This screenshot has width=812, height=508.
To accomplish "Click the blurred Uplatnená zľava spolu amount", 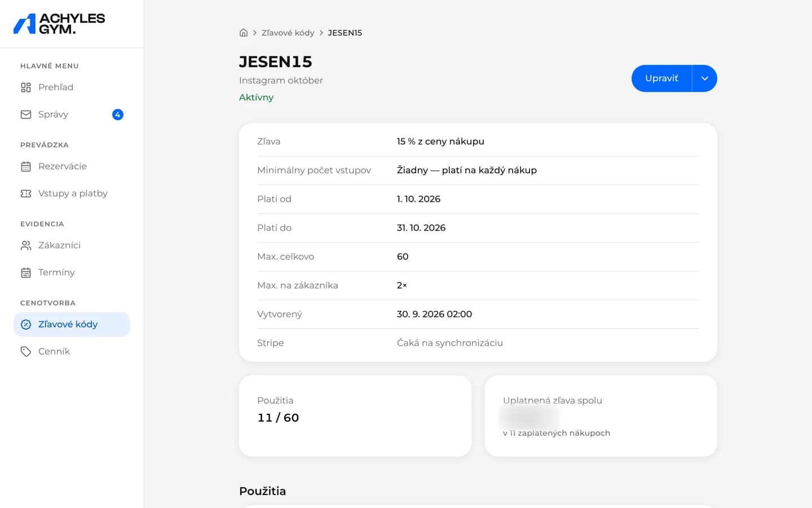I will pyautogui.click(x=528, y=418).
